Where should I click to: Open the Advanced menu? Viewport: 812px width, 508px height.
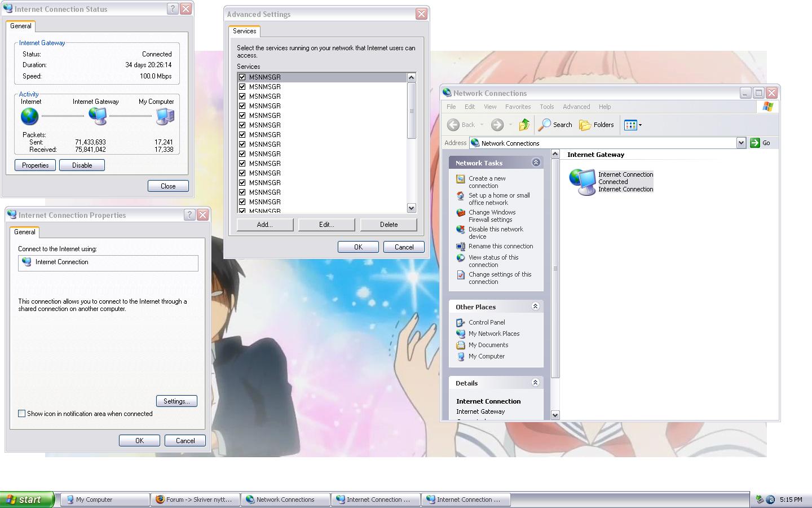coord(576,107)
